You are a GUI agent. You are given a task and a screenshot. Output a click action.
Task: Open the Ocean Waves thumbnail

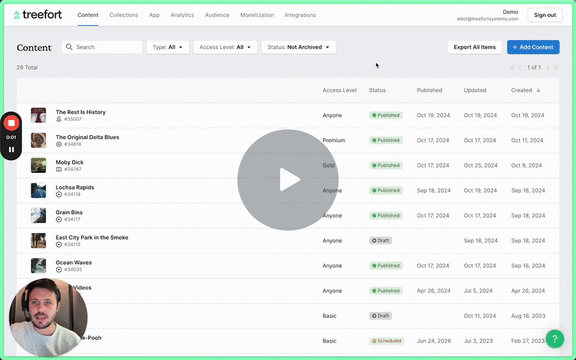(x=38, y=266)
